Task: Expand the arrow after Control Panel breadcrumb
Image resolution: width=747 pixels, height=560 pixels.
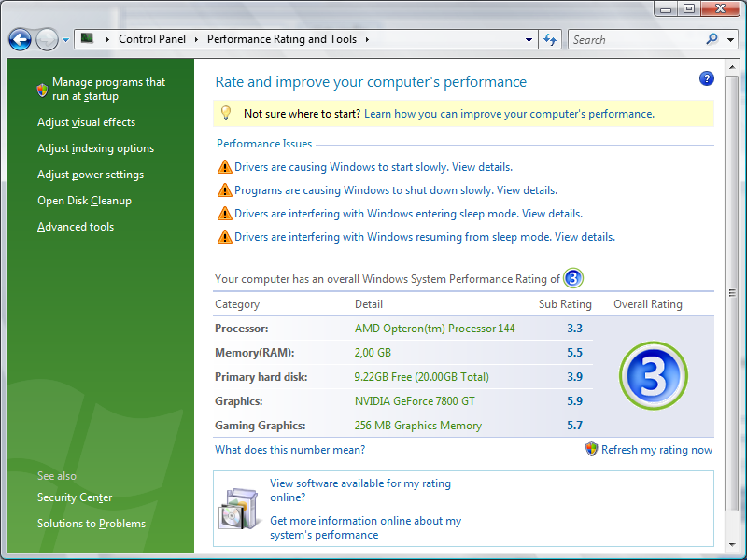Action: (196, 39)
